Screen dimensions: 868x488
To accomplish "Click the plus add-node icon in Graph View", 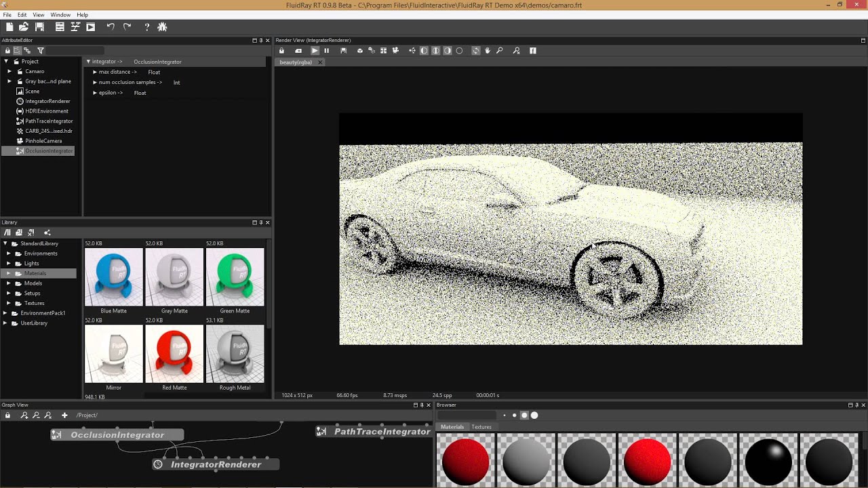I will (x=64, y=415).
